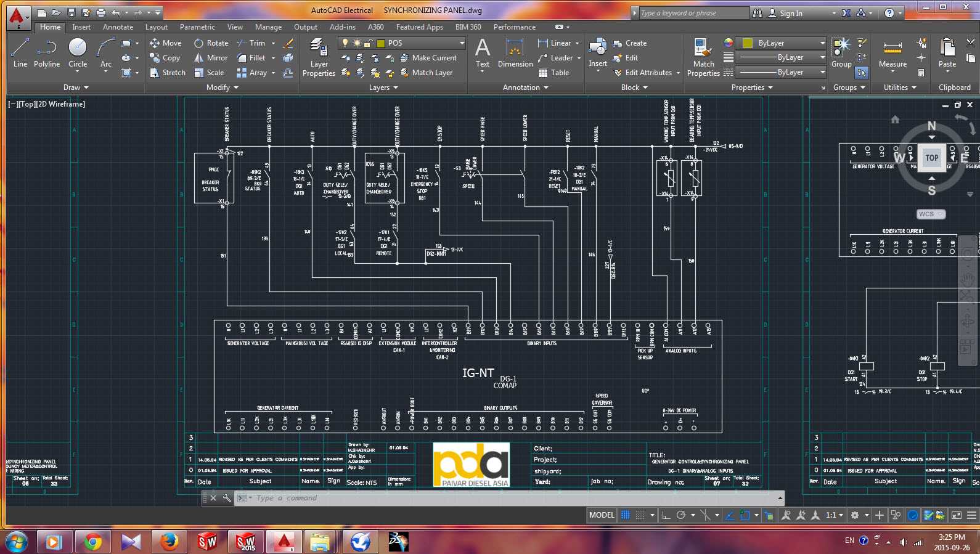Open the POS layer dropdown
The image size is (980, 554).
point(402,43)
